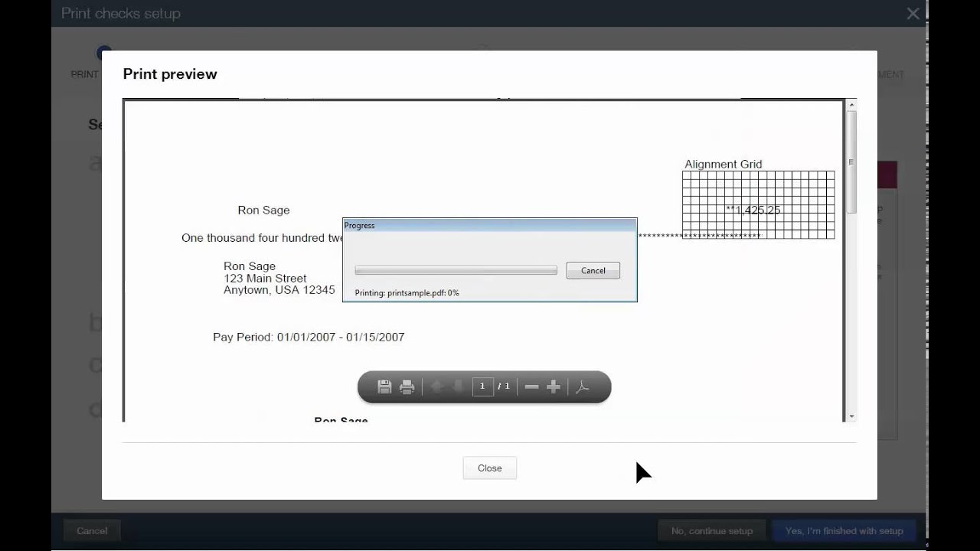Close the Print checks setup window
980x551 pixels.
(913, 14)
